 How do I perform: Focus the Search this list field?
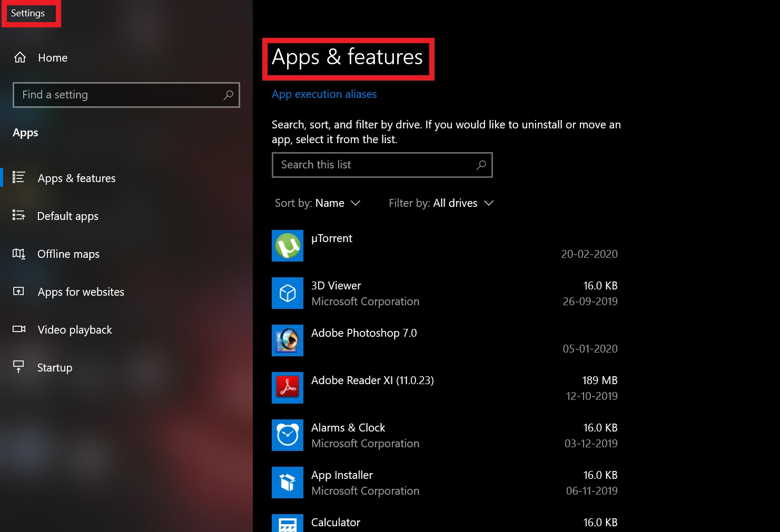(382, 165)
